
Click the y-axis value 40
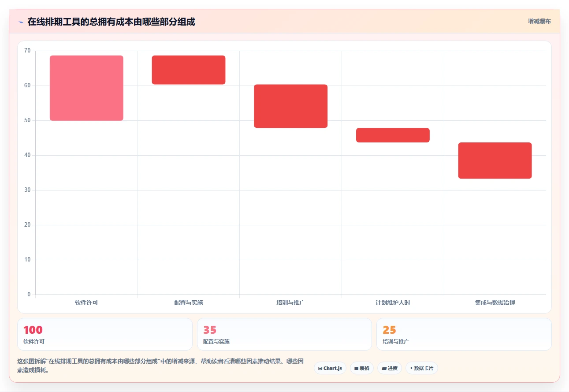pyautogui.click(x=27, y=155)
